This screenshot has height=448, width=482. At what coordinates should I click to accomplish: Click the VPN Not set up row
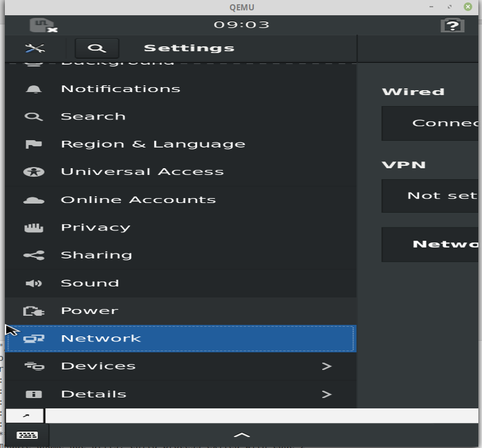point(431,196)
